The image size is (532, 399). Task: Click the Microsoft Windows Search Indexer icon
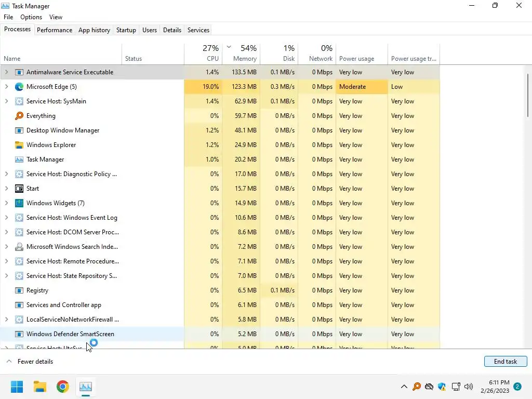[x=19, y=247]
